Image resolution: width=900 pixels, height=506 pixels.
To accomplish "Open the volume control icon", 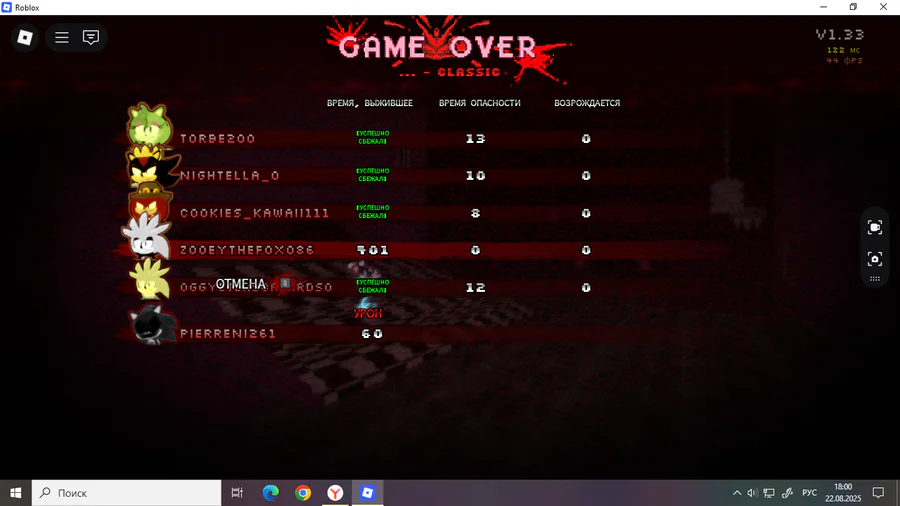I will 752,493.
